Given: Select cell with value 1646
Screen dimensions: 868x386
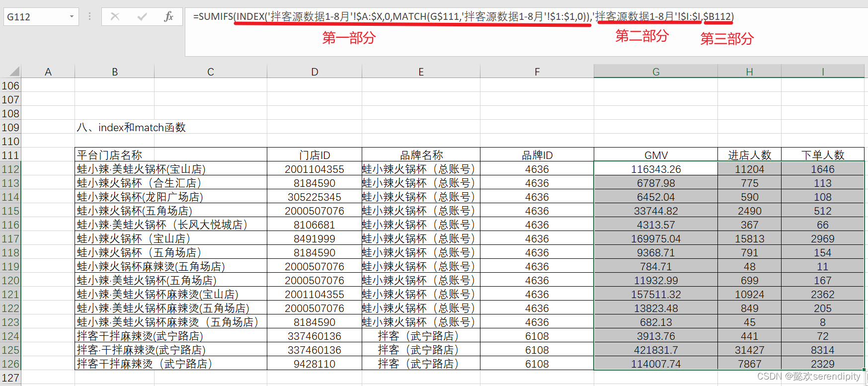Looking at the screenshot, I should [x=823, y=169].
